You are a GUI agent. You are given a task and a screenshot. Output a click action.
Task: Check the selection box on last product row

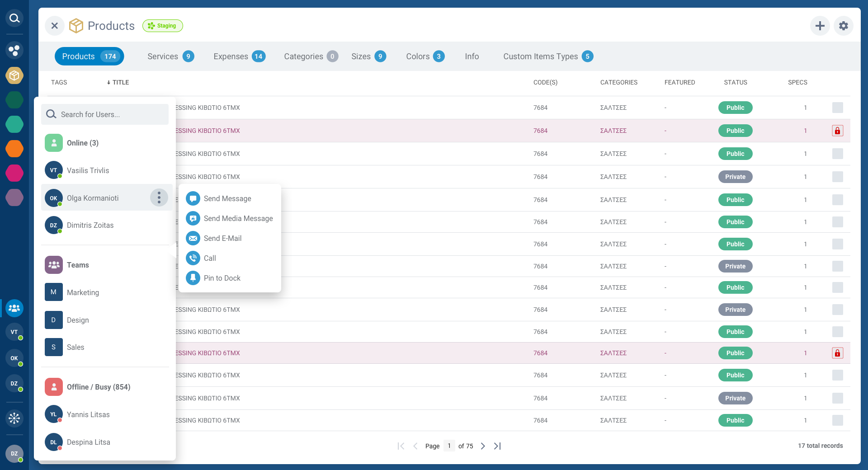click(838, 420)
